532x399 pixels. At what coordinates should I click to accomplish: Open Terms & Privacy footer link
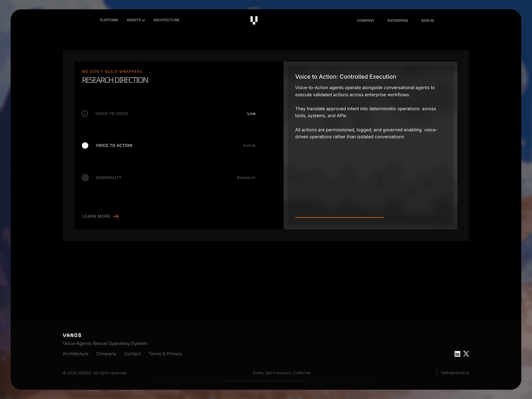pyautogui.click(x=165, y=354)
